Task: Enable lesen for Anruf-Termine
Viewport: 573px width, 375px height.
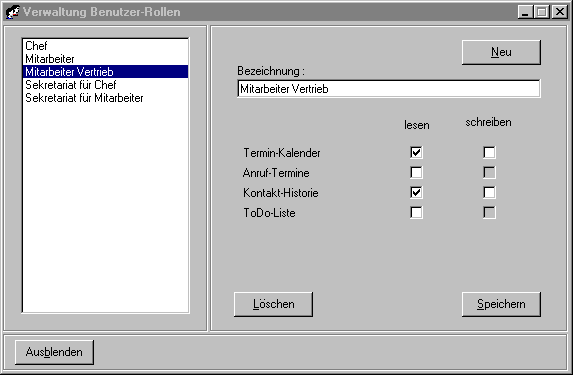Action: [416, 173]
